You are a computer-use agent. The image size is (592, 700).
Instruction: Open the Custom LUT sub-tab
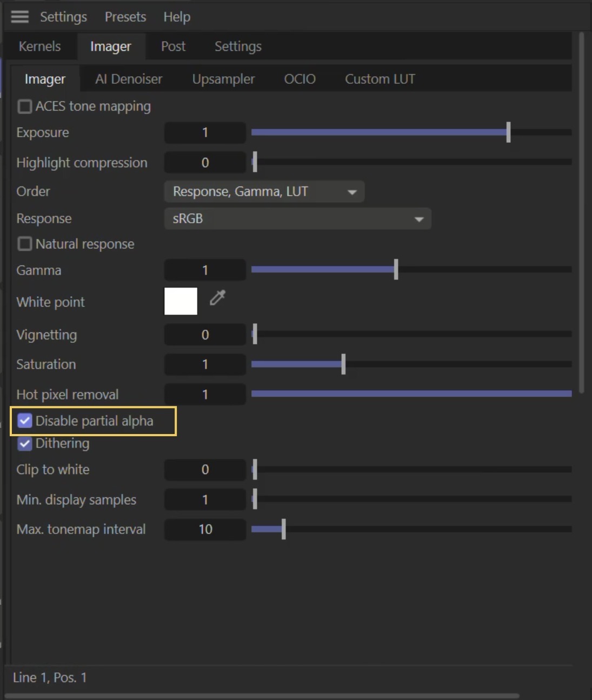[x=380, y=79]
